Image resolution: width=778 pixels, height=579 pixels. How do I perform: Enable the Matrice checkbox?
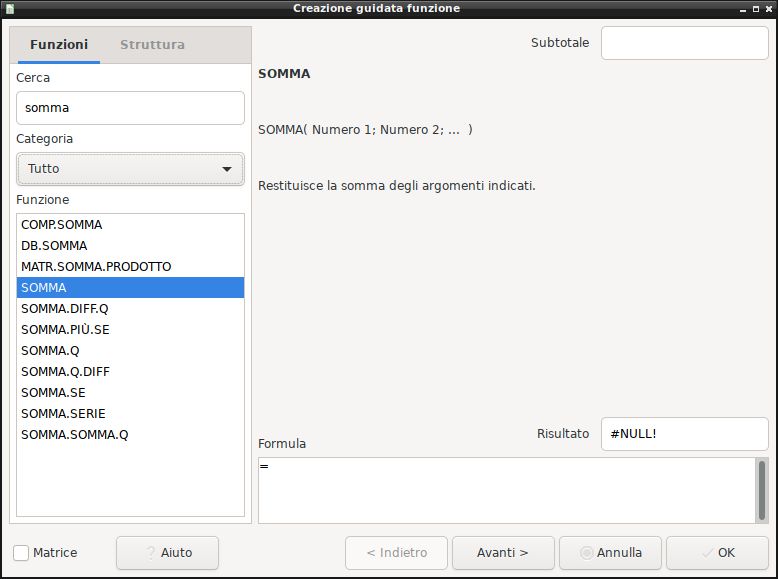coord(21,553)
